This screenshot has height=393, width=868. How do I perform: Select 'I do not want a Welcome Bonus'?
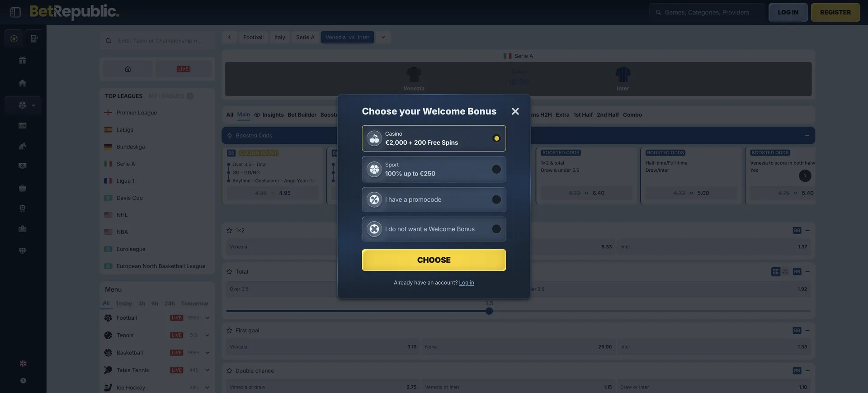[x=434, y=229]
